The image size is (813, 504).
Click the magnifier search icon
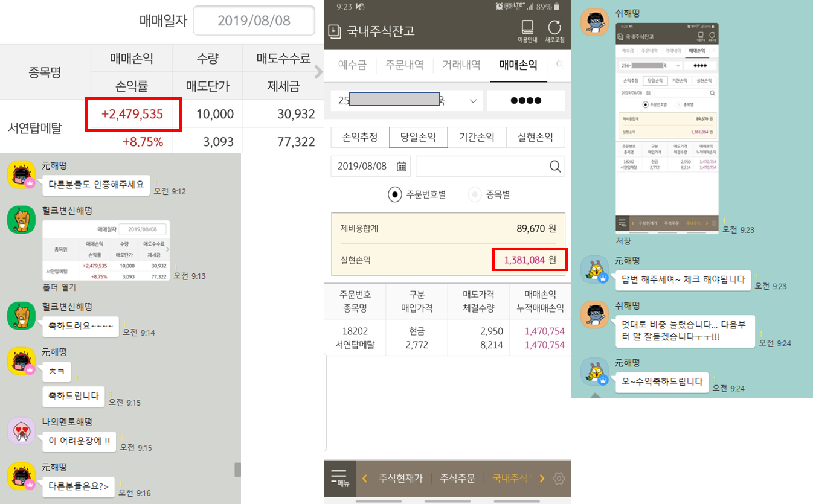click(554, 167)
